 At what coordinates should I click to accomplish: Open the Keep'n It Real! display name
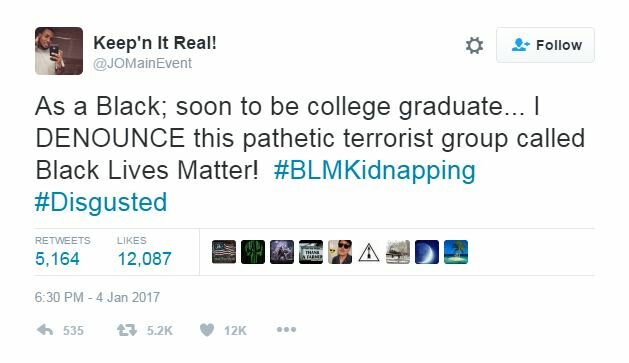pos(155,43)
